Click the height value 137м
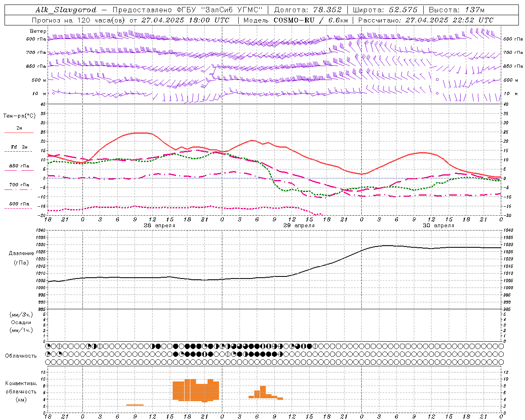 pyautogui.click(x=475, y=10)
